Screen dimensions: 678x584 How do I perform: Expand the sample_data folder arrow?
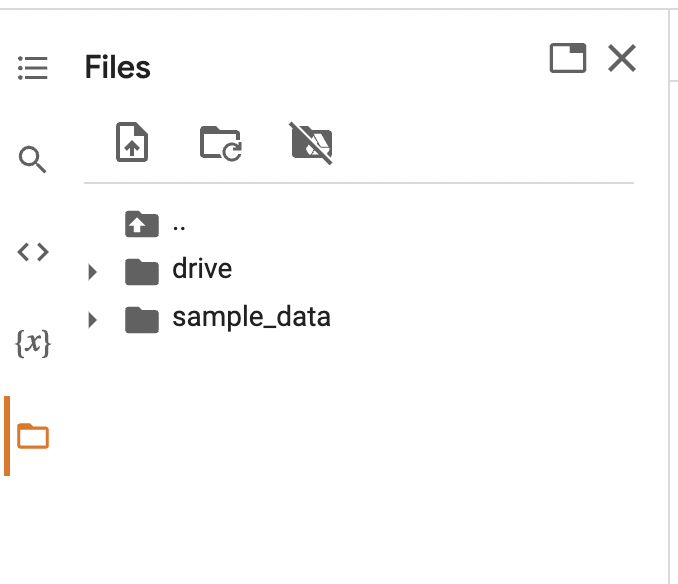click(93, 320)
